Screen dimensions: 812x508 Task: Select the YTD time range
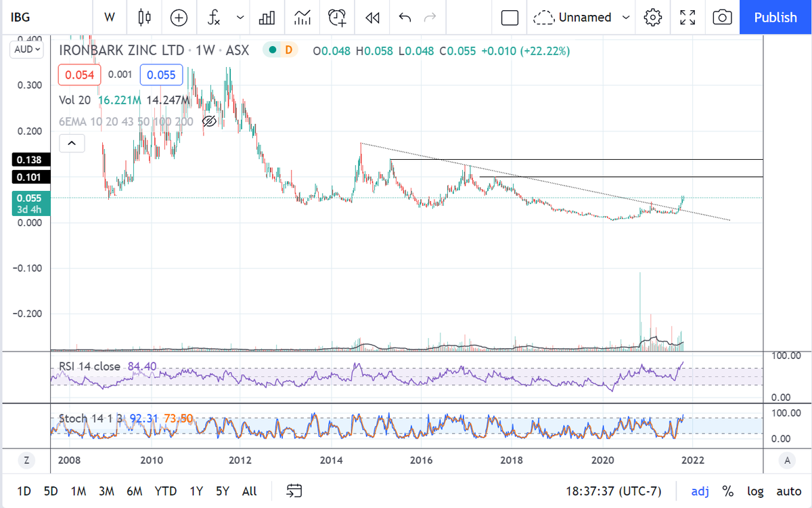[166, 491]
